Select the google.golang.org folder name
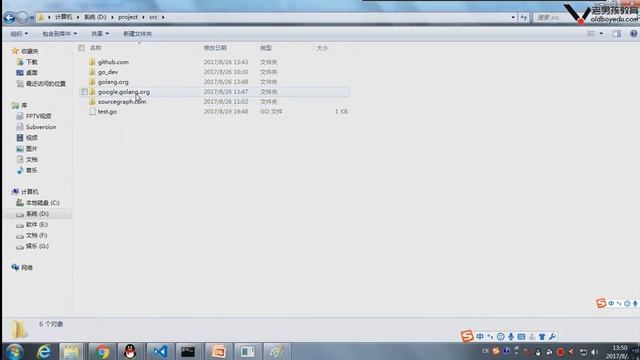The height and width of the screenshot is (360, 640). pos(124,92)
